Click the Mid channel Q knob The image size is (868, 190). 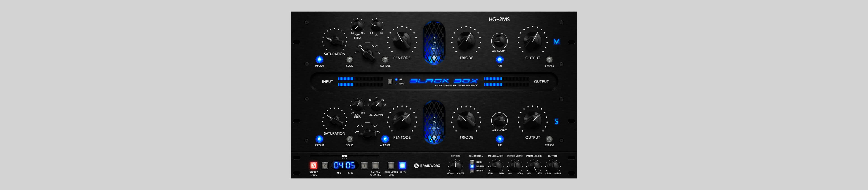[376, 26]
